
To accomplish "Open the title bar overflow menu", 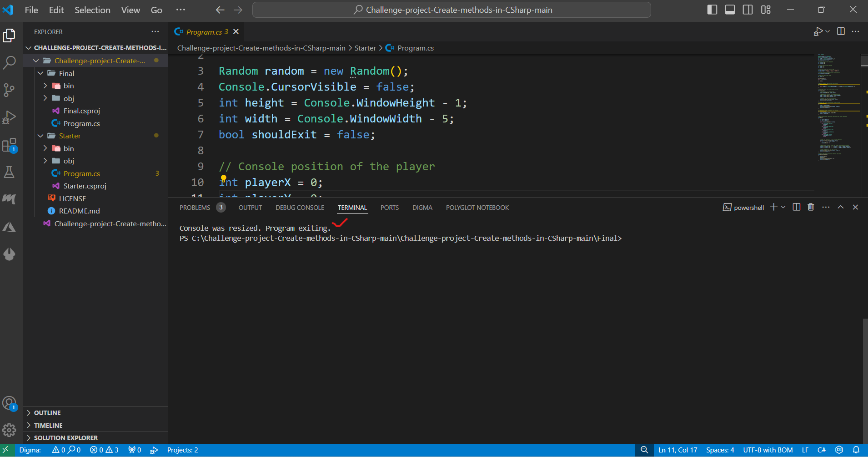I will click(181, 10).
